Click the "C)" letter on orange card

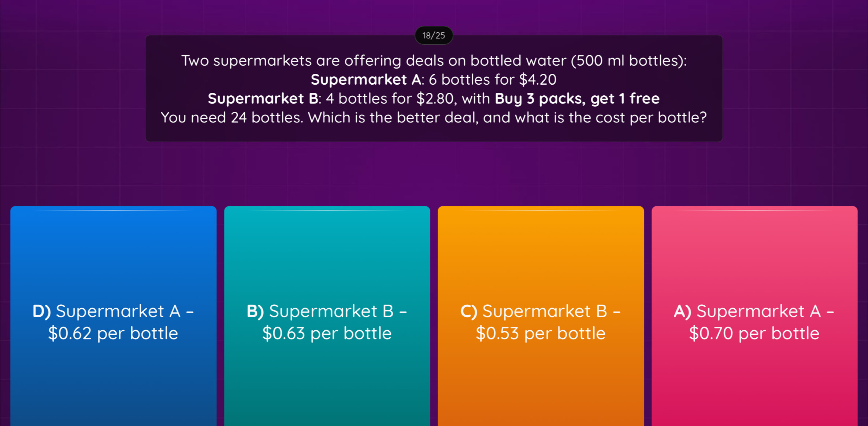point(469,311)
